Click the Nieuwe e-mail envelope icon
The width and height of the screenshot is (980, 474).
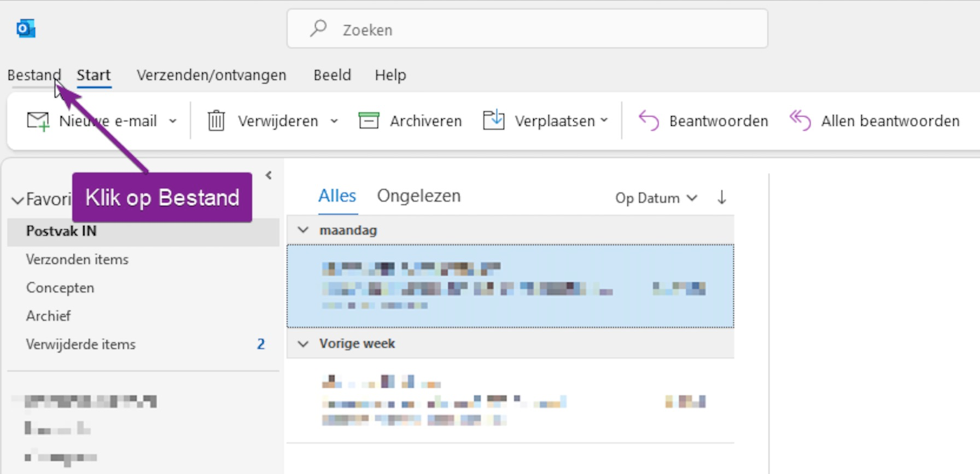38,121
